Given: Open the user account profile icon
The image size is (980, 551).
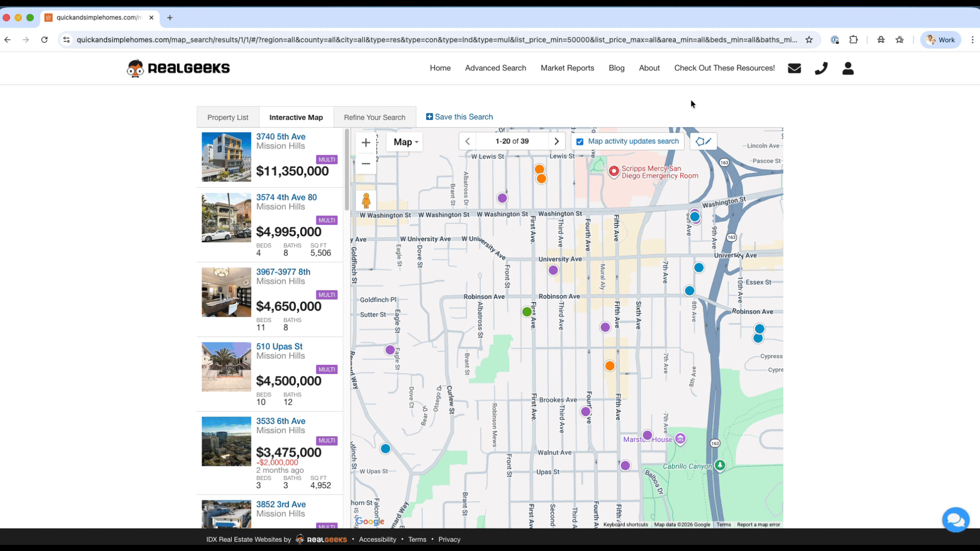Looking at the screenshot, I should tap(848, 68).
